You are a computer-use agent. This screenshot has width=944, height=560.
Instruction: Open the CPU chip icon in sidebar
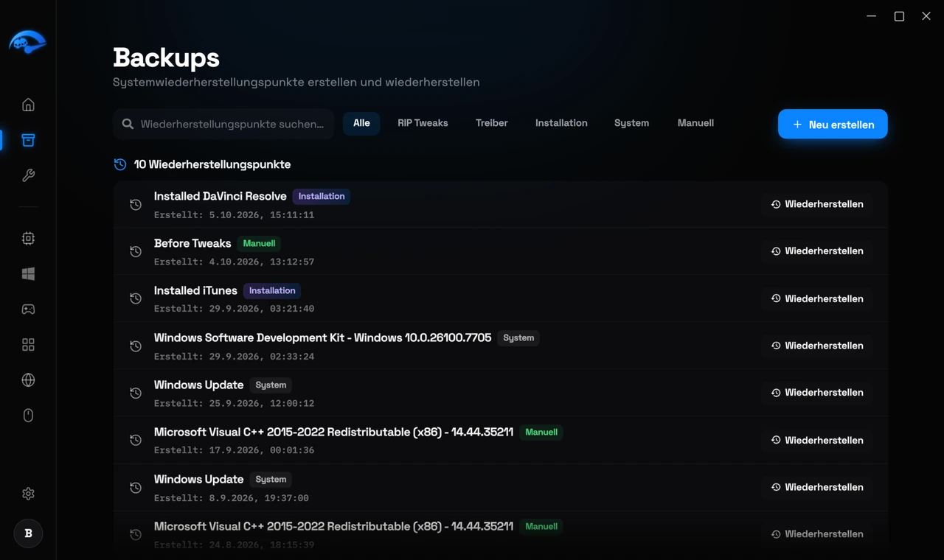click(x=28, y=238)
